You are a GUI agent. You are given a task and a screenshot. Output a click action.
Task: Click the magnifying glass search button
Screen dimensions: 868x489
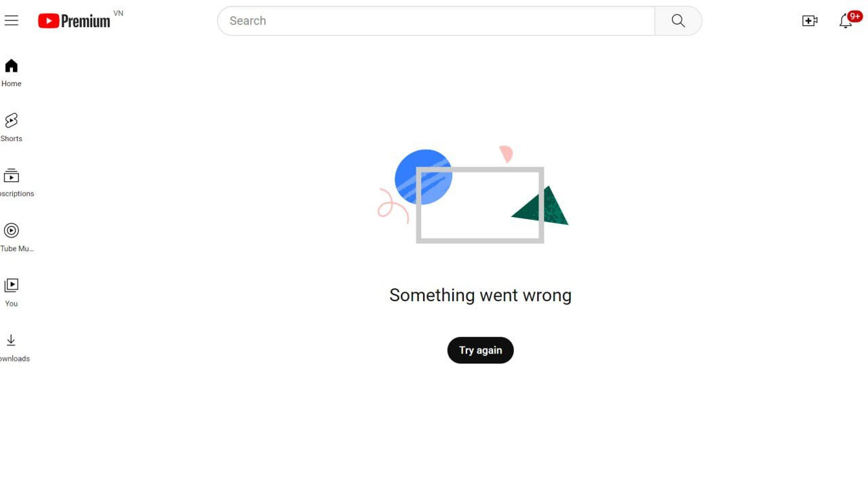(678, 21)
